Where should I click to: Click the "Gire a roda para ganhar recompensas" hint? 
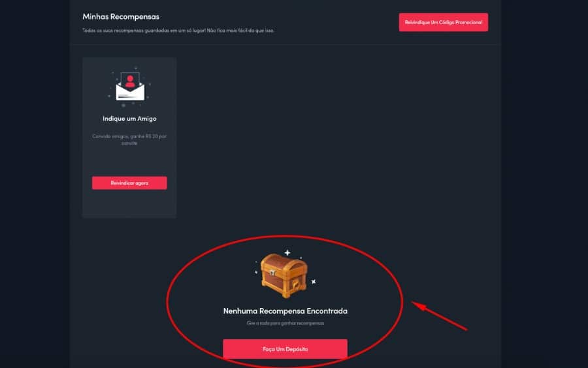(x=285, y=323)
